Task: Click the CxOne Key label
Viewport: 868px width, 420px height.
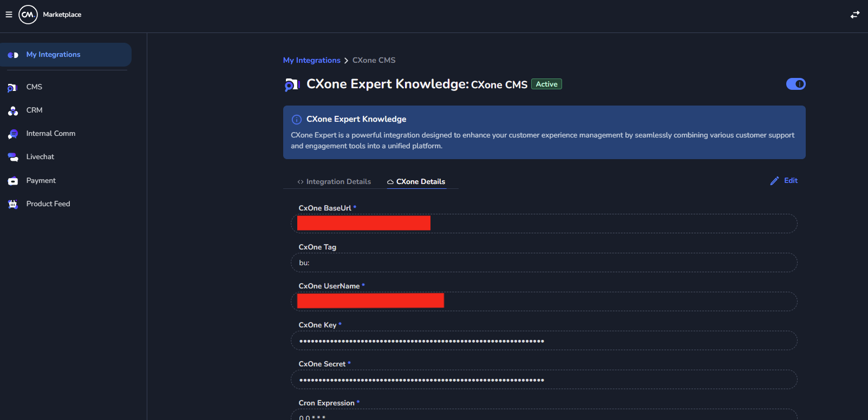Action: (318, 325)
